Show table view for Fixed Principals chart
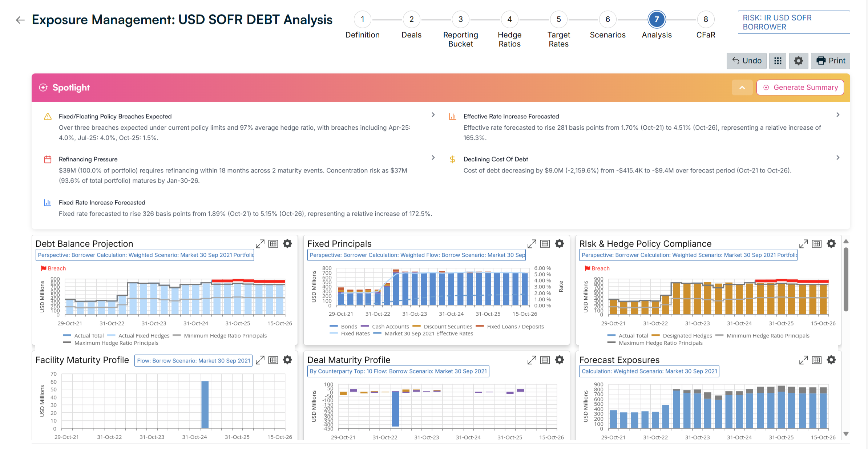 545,244
